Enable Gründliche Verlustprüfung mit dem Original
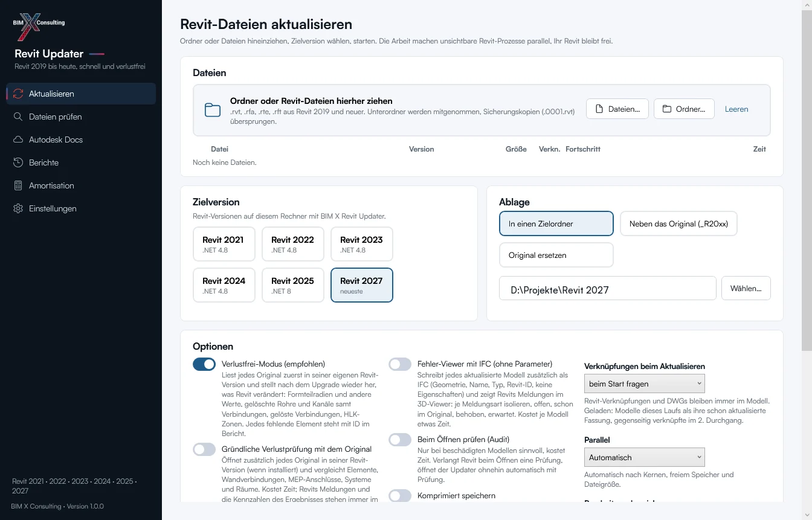Screen dimensions: 812x520 tap(204, 449)
